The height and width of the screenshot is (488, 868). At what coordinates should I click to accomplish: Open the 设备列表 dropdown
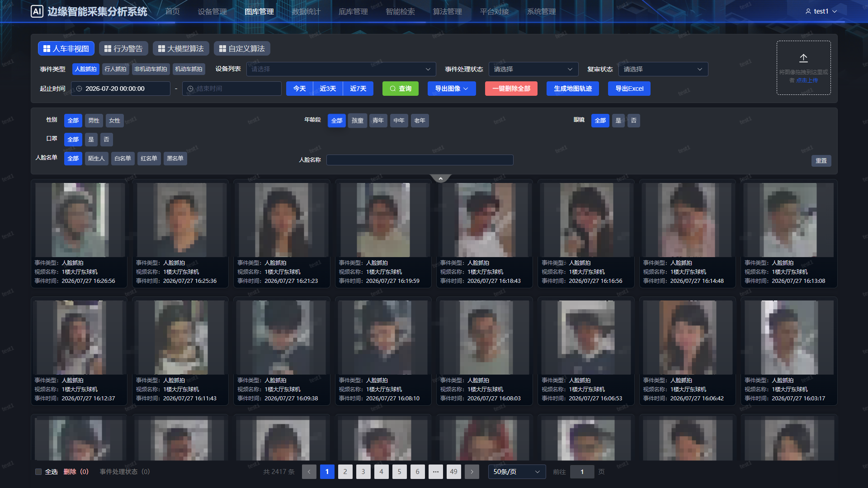(x=341, y=69)
